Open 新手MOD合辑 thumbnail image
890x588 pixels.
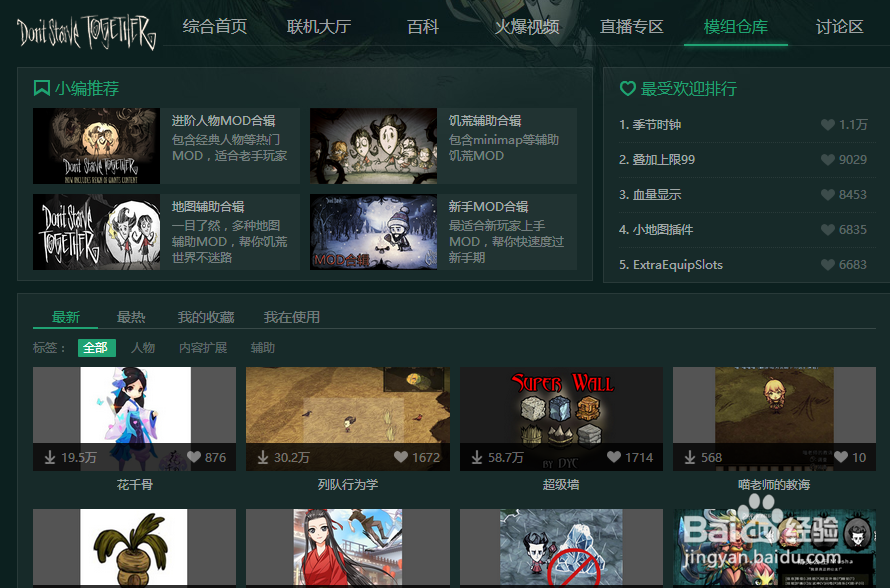point(373,232)
